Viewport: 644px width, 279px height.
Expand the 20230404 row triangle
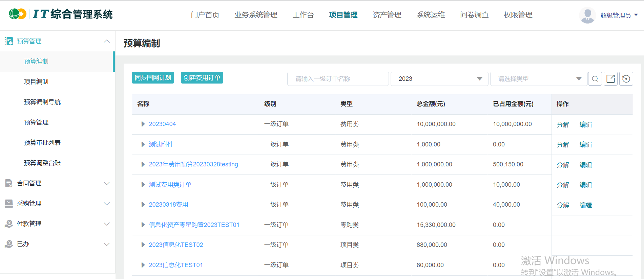(143, 124)
